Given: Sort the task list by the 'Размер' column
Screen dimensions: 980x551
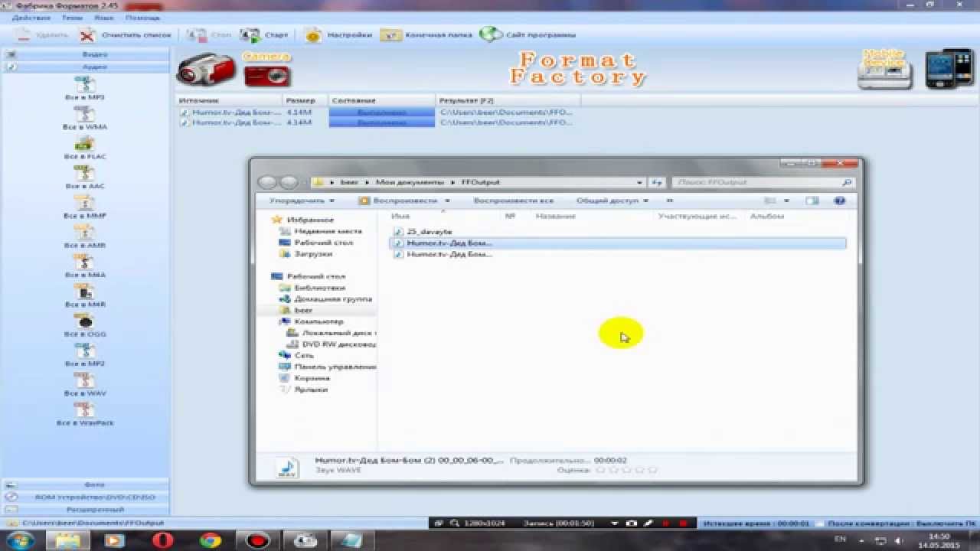Looking at the screenshot, I should [306, 100].
